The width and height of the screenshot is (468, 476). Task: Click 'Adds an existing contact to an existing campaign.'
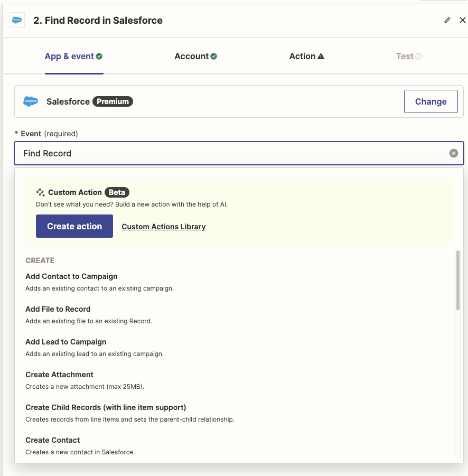coord(99,288)
